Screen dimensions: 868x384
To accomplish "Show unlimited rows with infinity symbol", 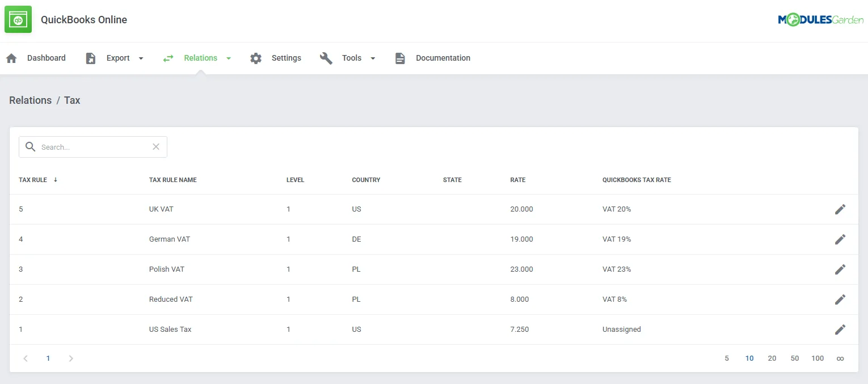I will click(840, 358).
